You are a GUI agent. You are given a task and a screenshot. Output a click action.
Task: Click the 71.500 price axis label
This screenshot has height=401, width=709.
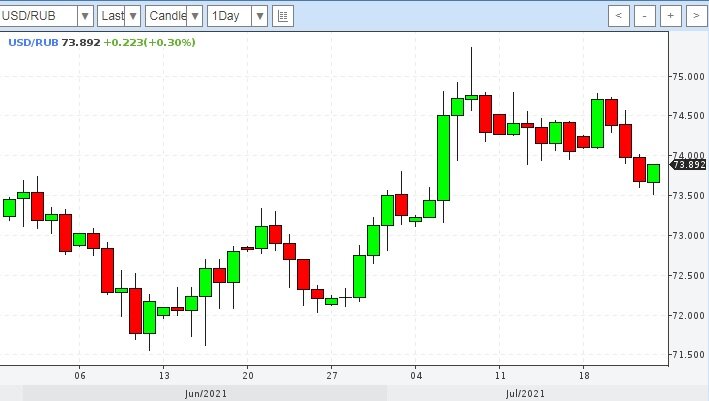[x=688, y=355]
